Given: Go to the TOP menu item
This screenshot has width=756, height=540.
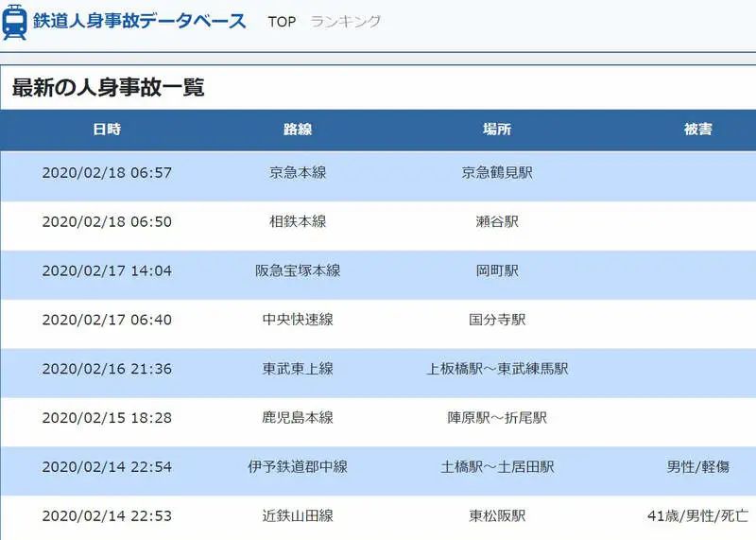Looking at the screenshot, I should (282, 22).
